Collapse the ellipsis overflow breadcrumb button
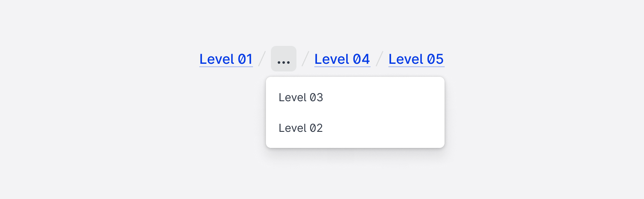This screenshot has height=199, width=644. click(x=283, y=59)
